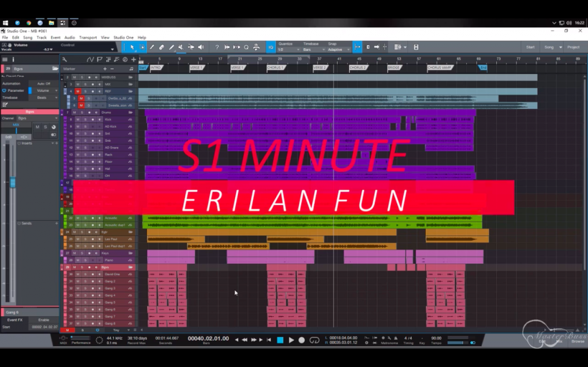Screen dimensions: 588x367
Task: Remove marker with minus in Marker row
Action: (x=112, y=69)
